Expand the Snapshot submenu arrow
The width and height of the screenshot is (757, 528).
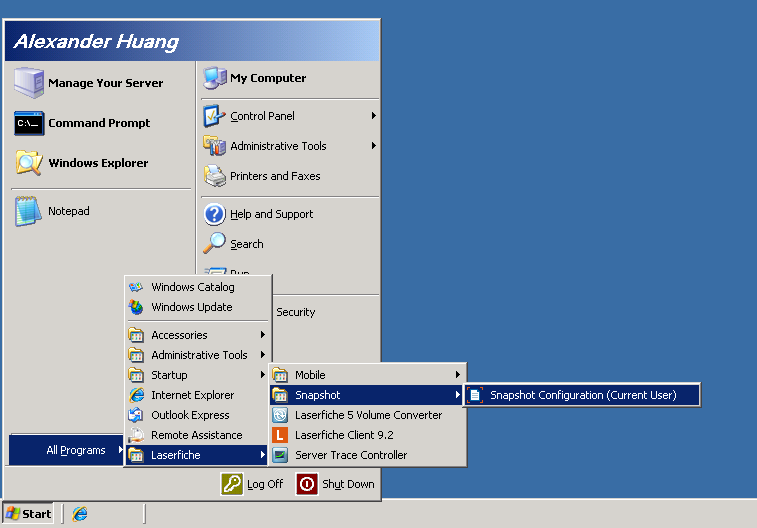click(457, 395)
